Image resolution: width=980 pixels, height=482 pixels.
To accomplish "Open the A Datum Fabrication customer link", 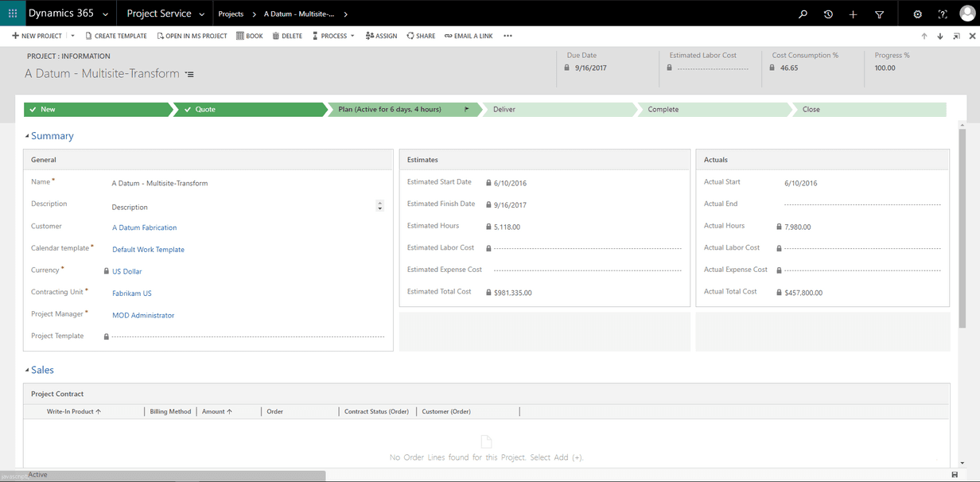I will 145,227.
